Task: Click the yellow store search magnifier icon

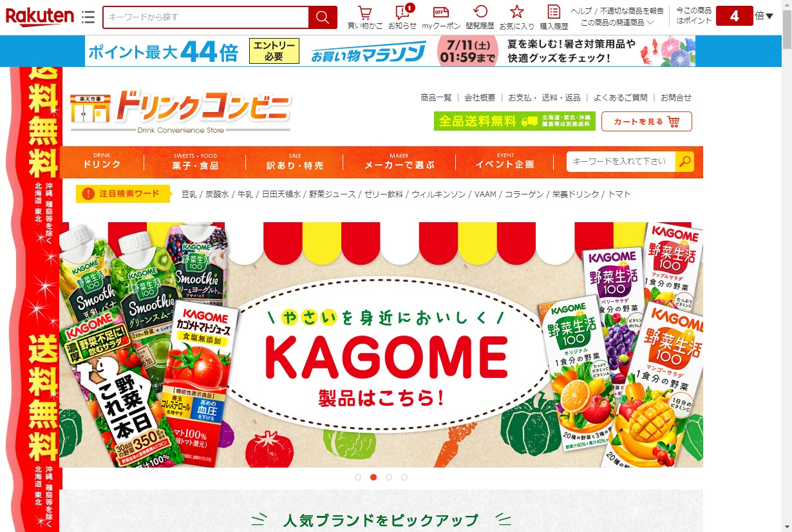Action: click(685, 162)
